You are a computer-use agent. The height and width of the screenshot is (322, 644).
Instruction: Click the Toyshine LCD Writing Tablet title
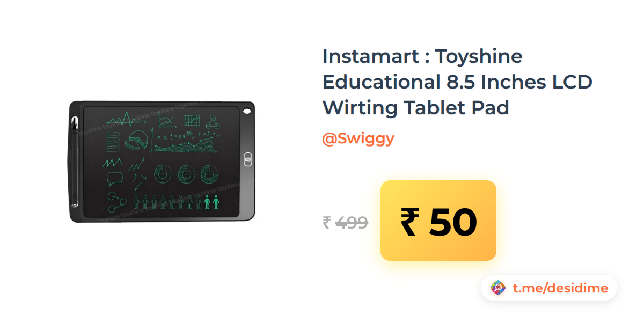coord(457,82)
